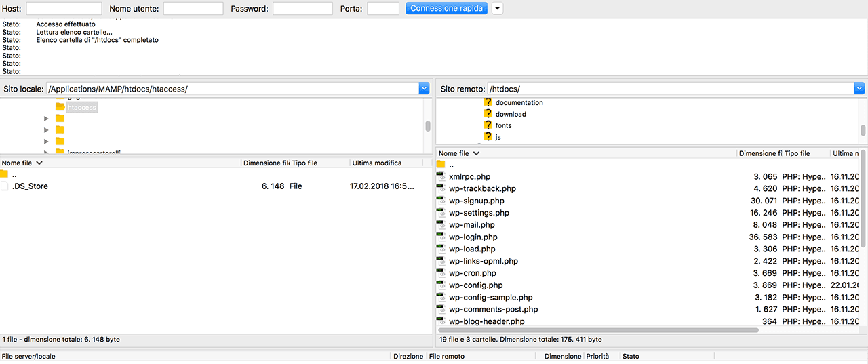Open the quick connect history dropdown arrow
The width and height of the screenshot is (868, 364).
pos(497,8)
